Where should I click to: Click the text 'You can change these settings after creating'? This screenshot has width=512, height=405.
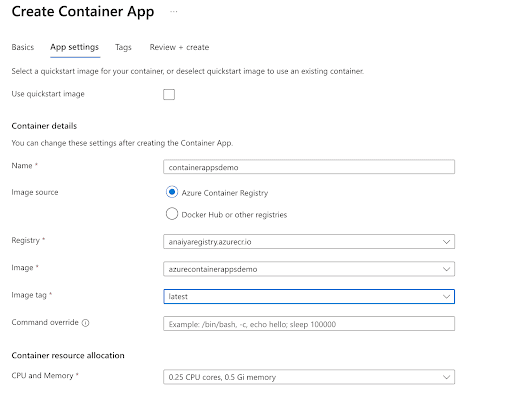click(122, 143)
